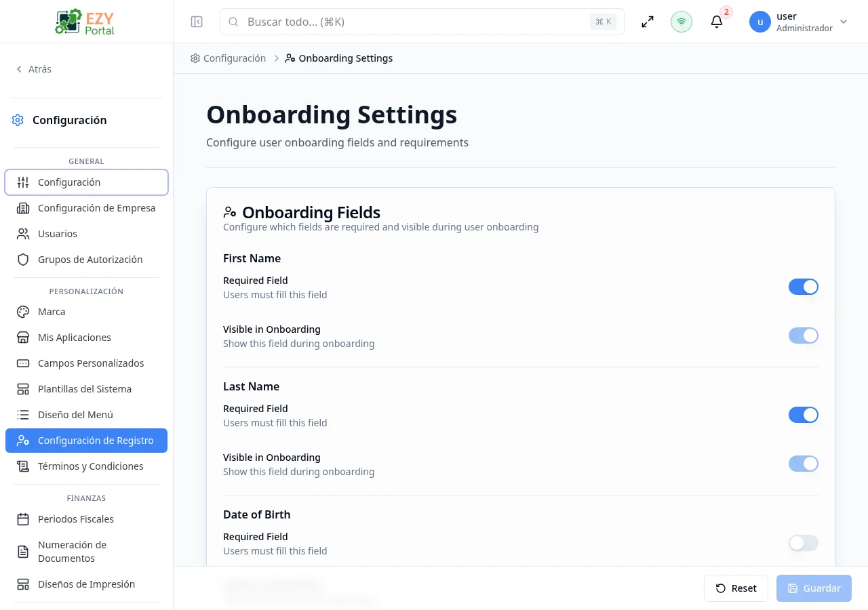Click the breadcrumb gear icon
Image resolution: width=868 pixels, height=610 pixels.
click(195, 58)
